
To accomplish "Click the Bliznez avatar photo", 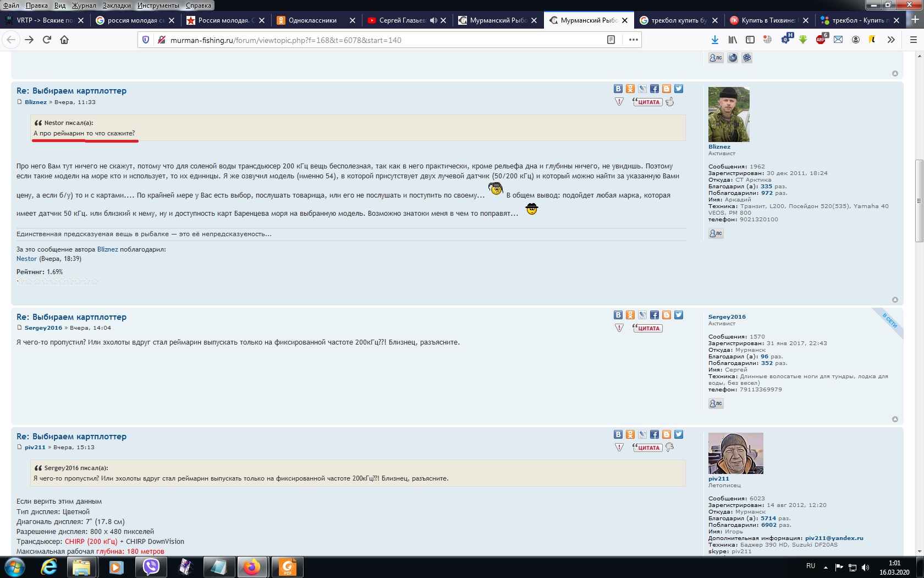I will [x=729, y=114].
